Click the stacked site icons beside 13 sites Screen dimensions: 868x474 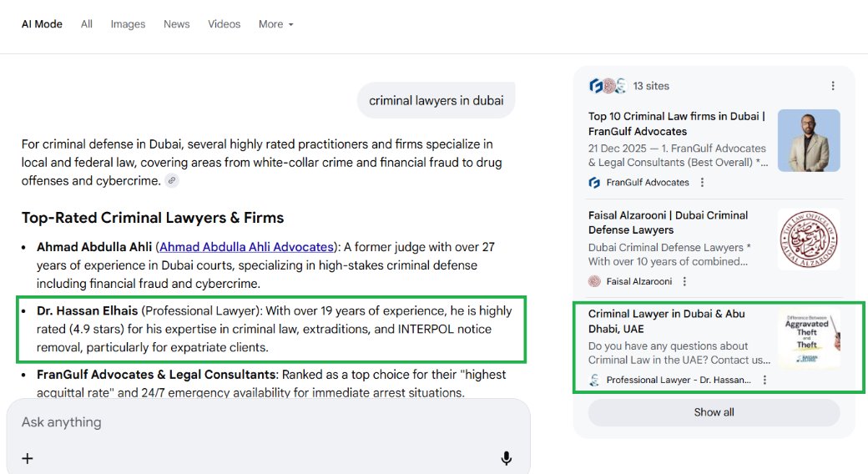(x=608, y=86)
